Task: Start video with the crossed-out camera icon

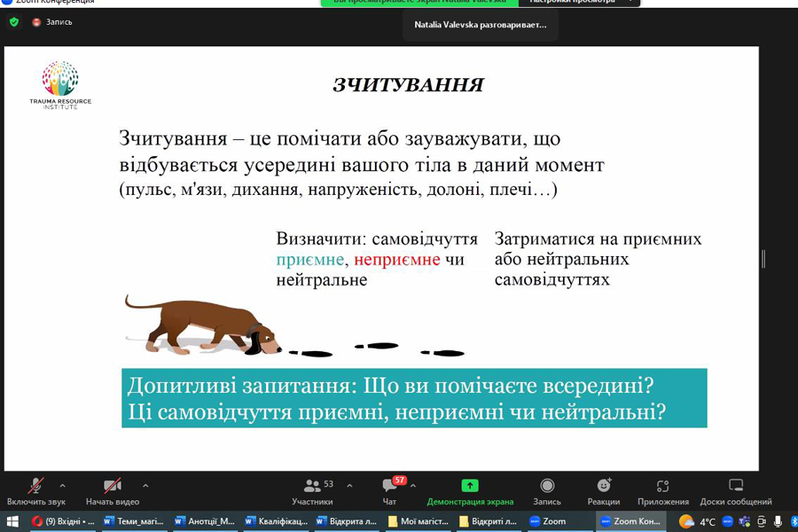Action: 112,486
